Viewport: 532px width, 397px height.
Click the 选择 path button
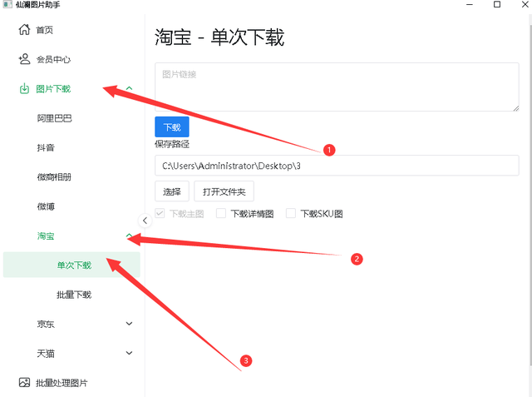172,191
